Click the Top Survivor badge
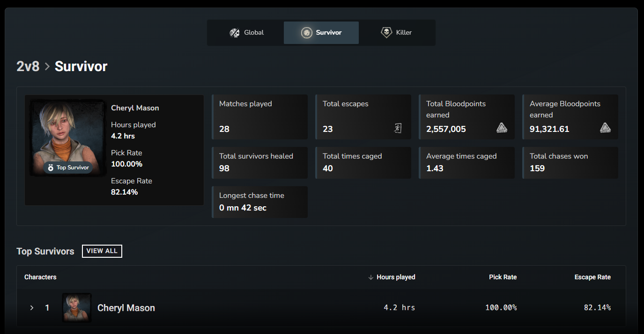Viewport: 644px width, 334px height. pyautogui.click(x=68, y=167)
